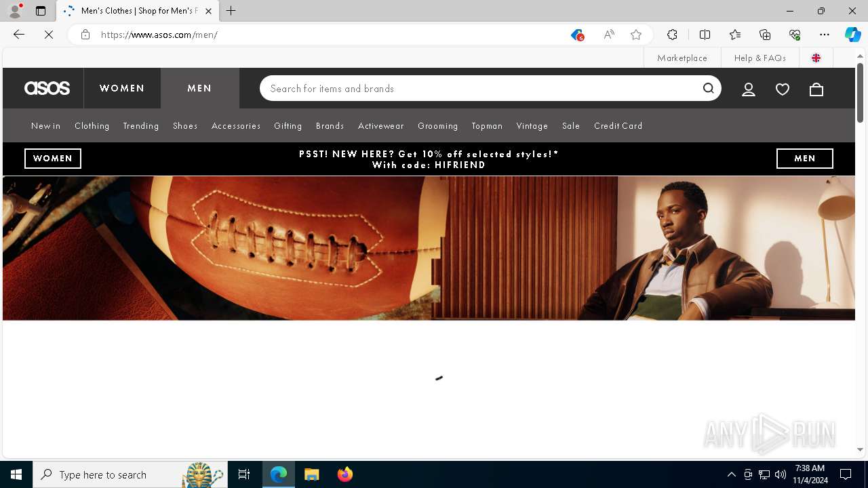868x488 pixels.
Task: Switch to the WOMEN section tab
Action: click(122, 88)
